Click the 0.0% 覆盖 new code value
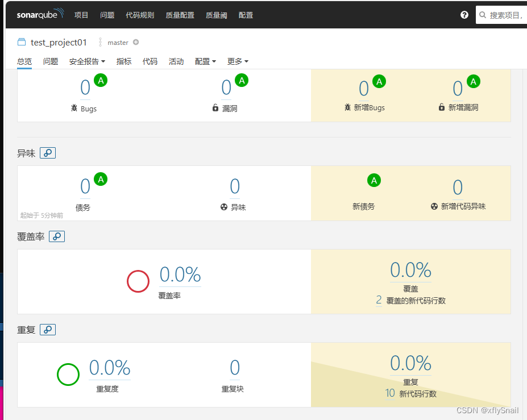Image resolution: width=527 pixels, height=420 pixels. point(410,270)
